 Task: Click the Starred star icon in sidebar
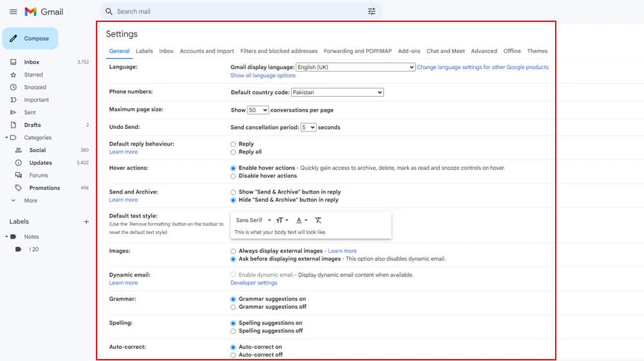click(13, 75)
